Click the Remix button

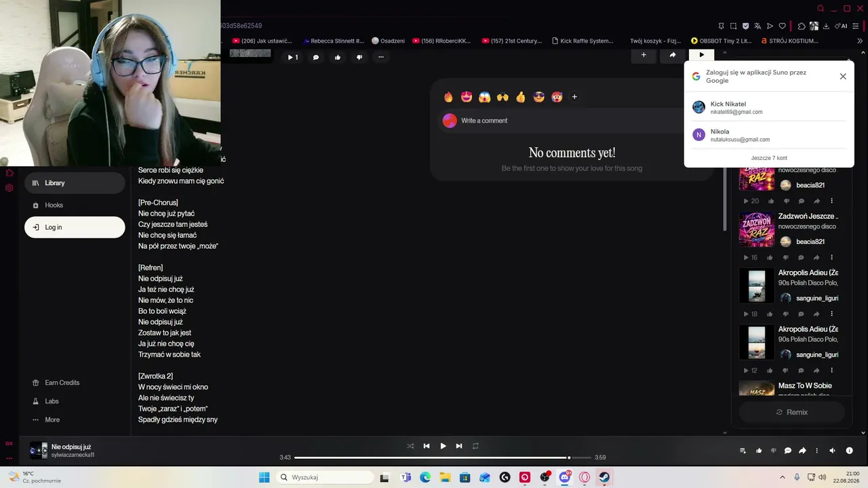[x=792, y=412]
